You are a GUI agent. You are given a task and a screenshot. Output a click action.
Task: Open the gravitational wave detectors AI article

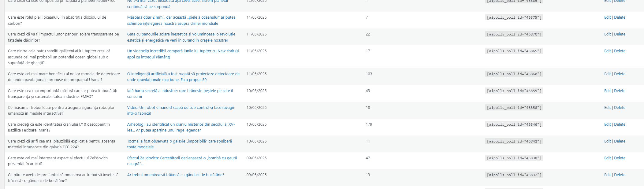pyautogui.click(x=183, y=74)
